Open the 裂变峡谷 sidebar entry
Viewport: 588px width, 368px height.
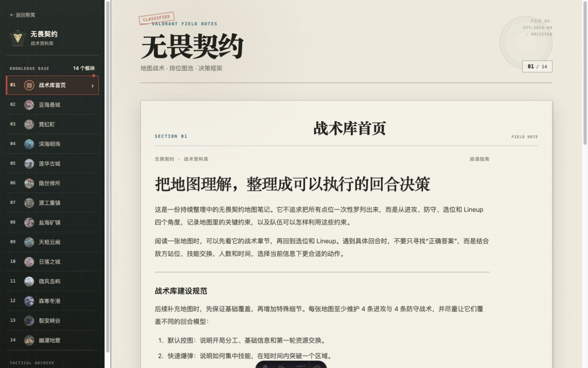[52, 321]
